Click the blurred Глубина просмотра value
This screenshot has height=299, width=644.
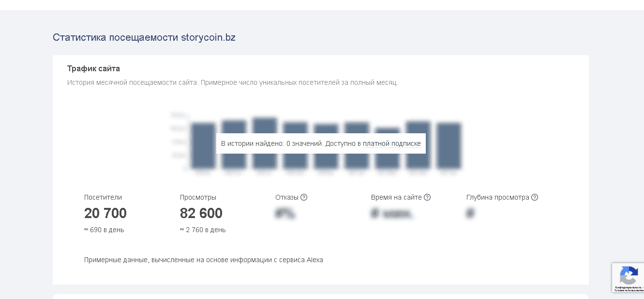coord(470,213)
